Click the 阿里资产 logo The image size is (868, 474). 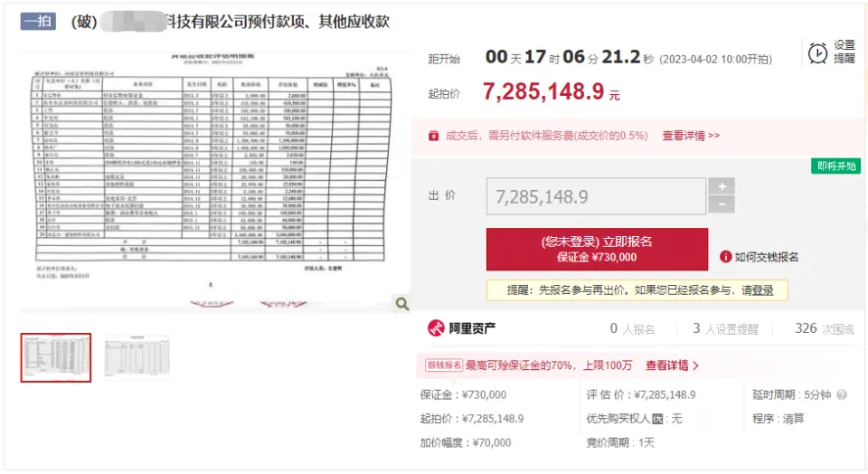pyautogui.click(x=461, y=328)
